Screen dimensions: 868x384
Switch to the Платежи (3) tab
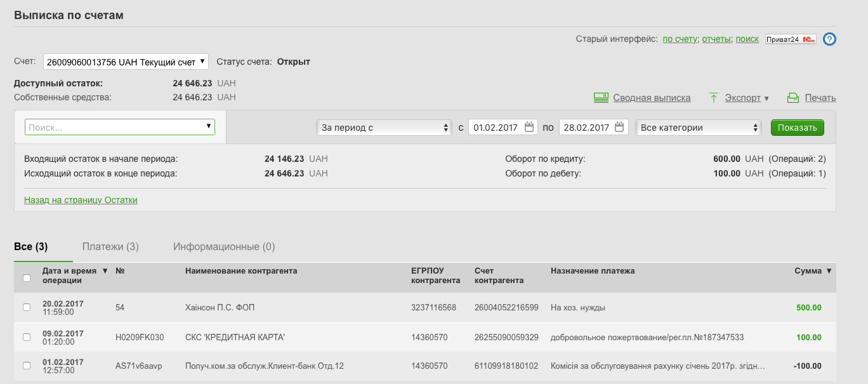click(110, 246)
